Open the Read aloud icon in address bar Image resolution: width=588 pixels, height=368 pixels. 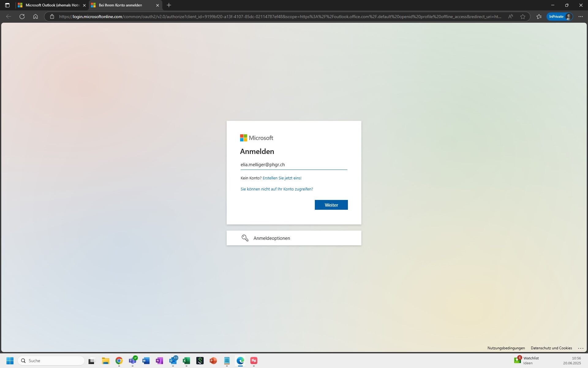[510, 17]
